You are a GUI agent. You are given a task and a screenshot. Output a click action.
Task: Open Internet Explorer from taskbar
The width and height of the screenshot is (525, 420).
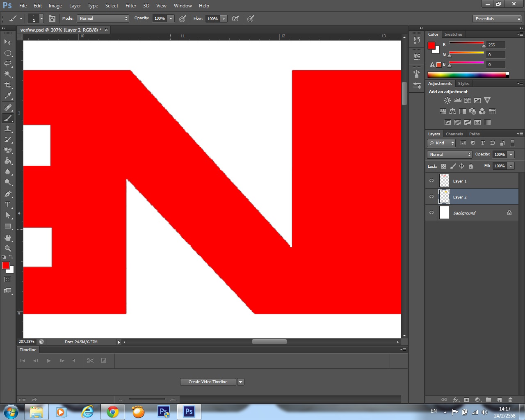coord(87,412)
